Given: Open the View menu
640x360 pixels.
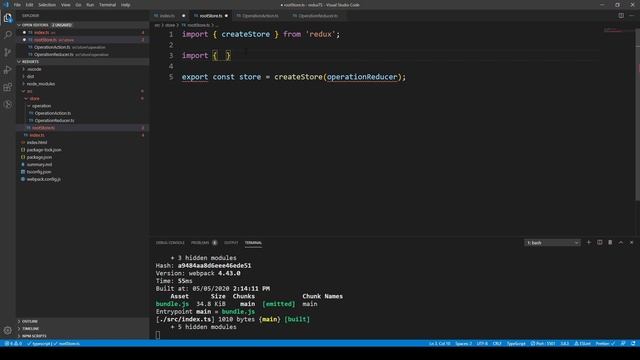Looking at the screenshot, I should click(x=65, y=5).
